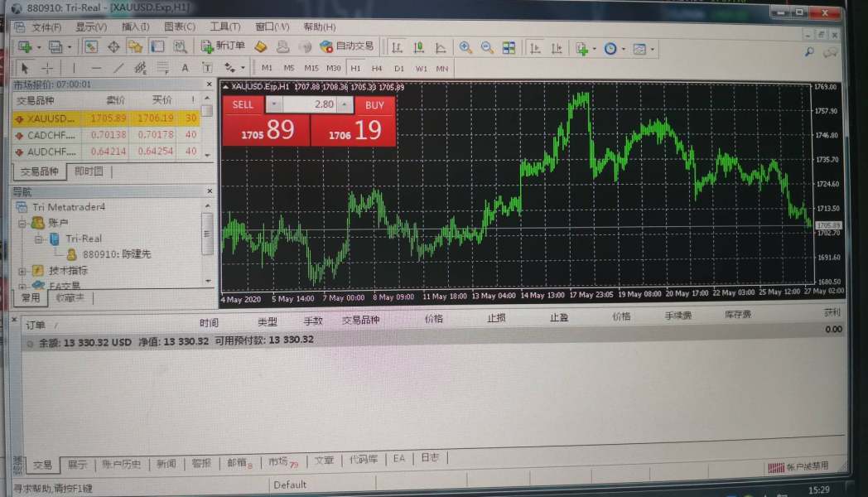Zoom out on the chart

487,48
